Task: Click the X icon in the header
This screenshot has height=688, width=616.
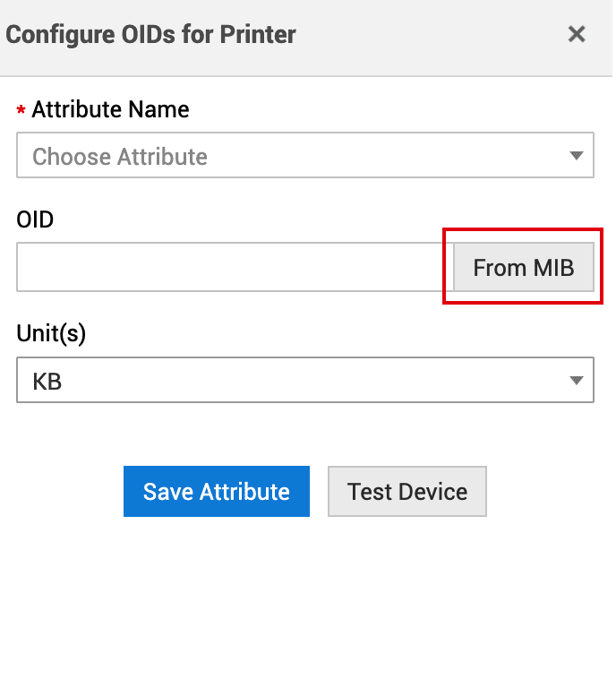Action: coord(577,35)
